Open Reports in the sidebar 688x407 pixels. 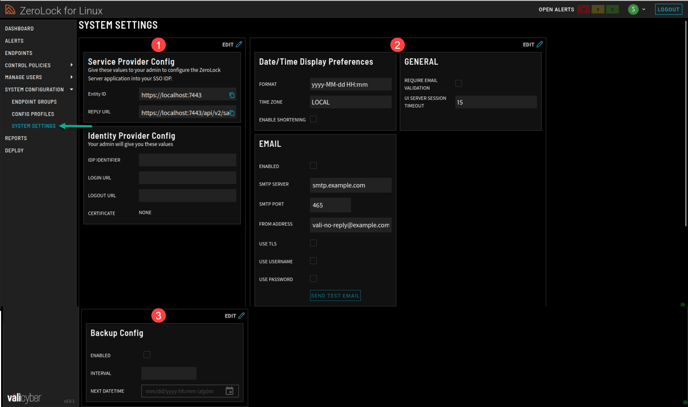16,138
